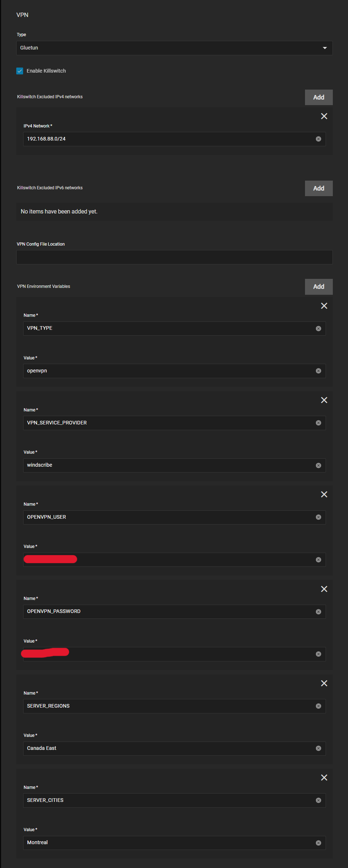Clear the windscribe value field
348x868 pixels.
pos(318,465)
